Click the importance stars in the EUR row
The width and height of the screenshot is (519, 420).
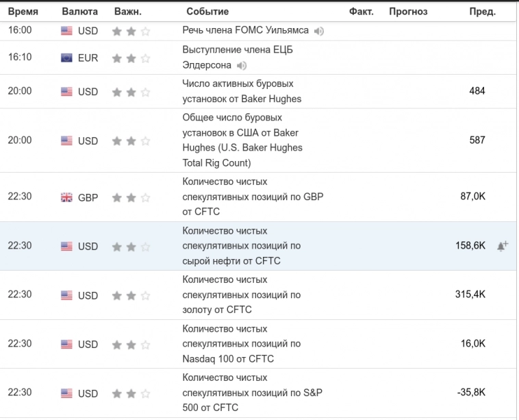point(131,58)
